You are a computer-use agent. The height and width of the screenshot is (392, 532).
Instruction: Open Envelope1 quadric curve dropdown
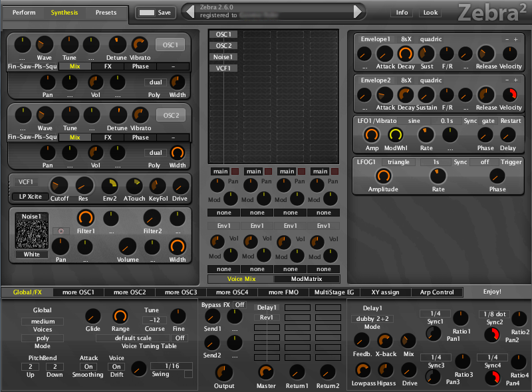coord(431,39)
